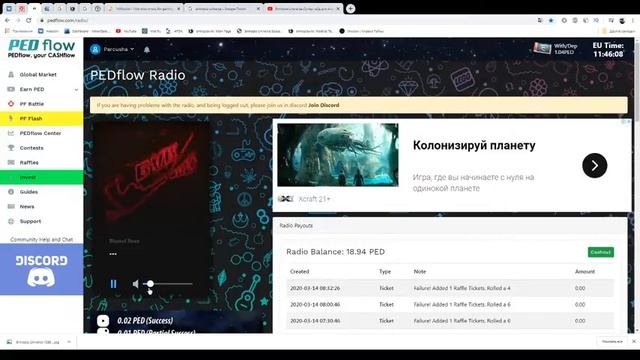The image size is (640, 360).
Task: Click the Global Market sidebar icon
Action: click(11, 75)
